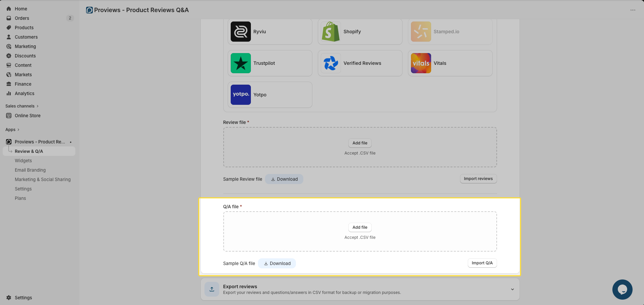Click the Proviews app icon in the sidebar
The width and height of the screenshot is (644, 305).
point(9,142)
